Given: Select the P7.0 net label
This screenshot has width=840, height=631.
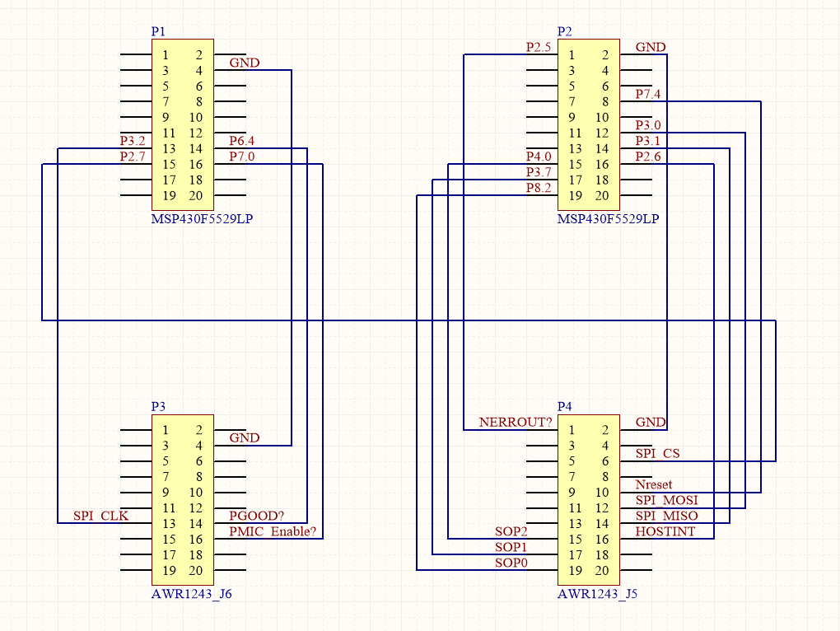Looking at the screenshot, I should click(241, 157).
